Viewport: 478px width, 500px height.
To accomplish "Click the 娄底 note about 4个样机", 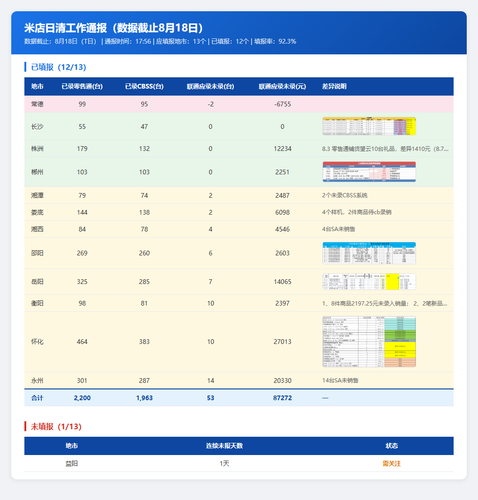I will pyautogui.click(x=357, y=212).
